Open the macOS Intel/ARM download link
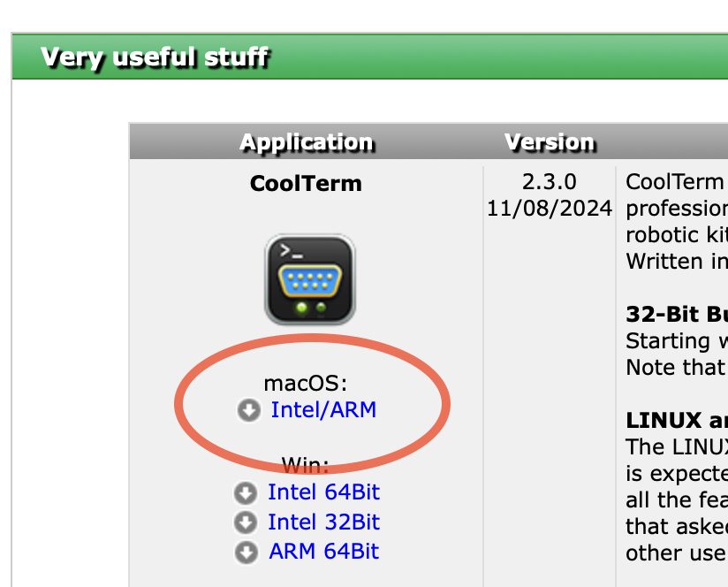728x587 pixels. [x=323, y=409]
